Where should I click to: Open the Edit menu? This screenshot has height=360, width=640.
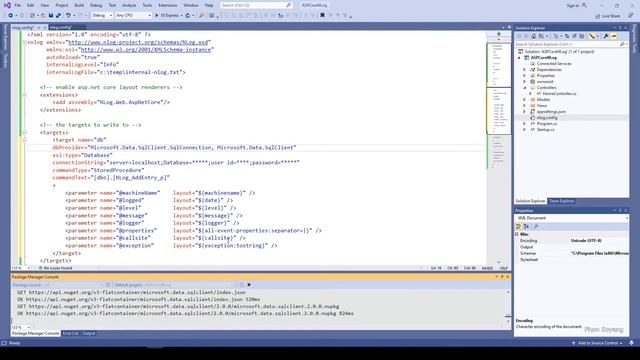point(31,5)
